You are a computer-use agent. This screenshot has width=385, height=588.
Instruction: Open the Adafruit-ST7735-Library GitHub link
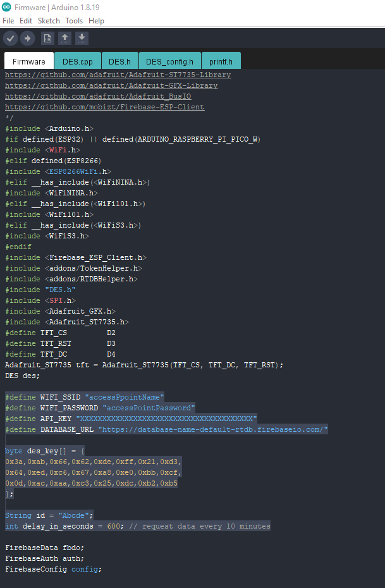[118, 75]
